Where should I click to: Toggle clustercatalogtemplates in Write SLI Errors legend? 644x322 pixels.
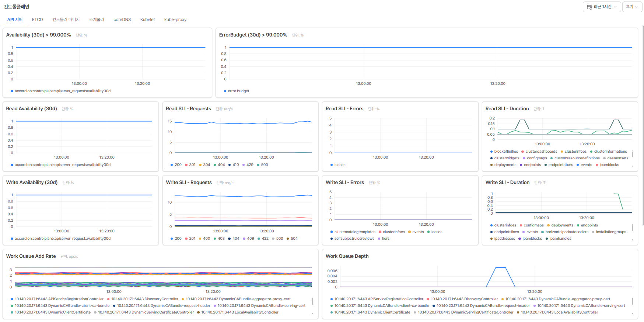353,232
